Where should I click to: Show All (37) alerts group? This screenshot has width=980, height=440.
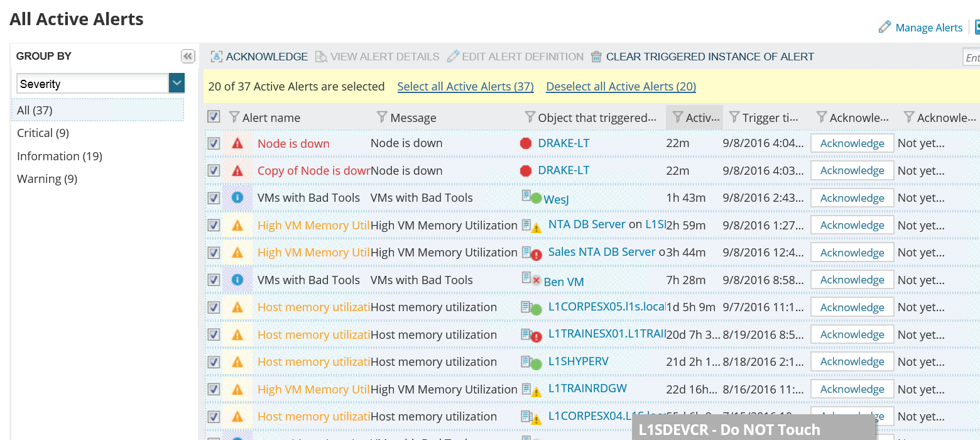click(x=97, y=110)
